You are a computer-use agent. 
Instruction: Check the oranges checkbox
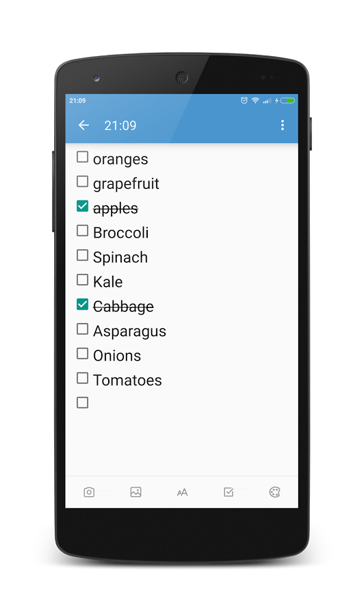point(83,157)
